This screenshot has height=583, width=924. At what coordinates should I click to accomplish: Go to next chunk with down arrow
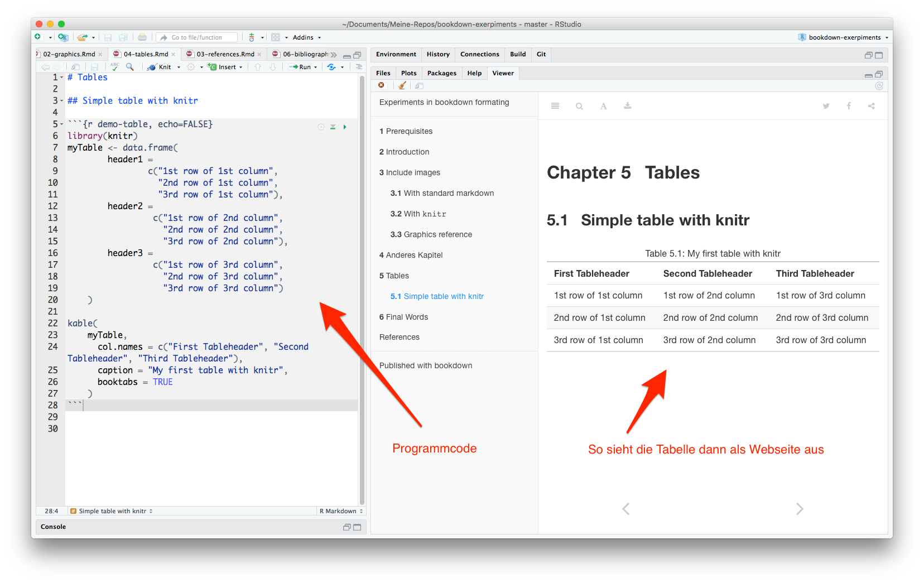point(273,67)
